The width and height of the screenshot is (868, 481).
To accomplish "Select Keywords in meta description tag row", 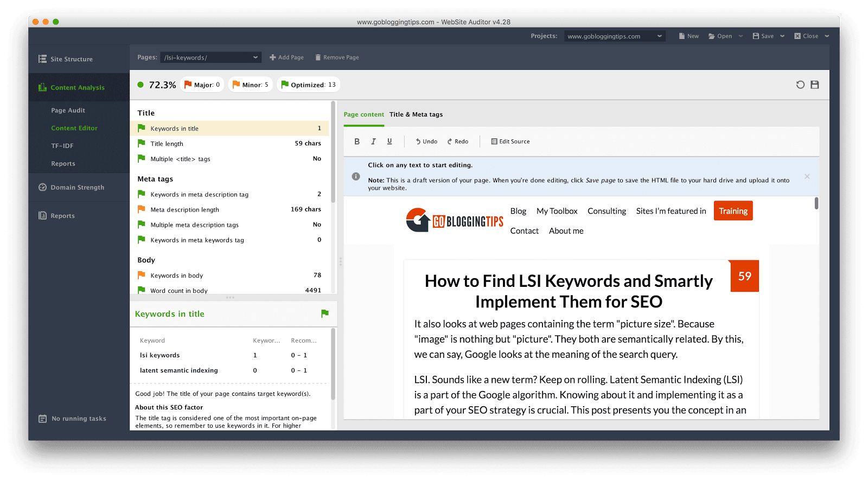I will coord(229,194).
